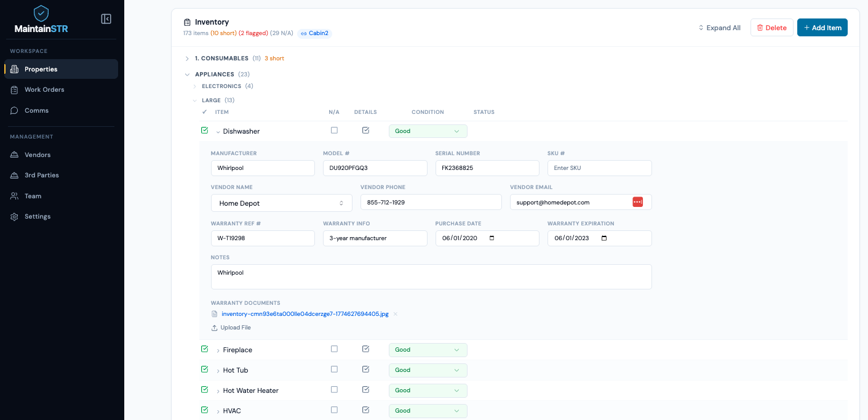Viewport: 868px width, 420px height.
Task: Open the HVAC condition dropdown
Action: click(428, 411)
